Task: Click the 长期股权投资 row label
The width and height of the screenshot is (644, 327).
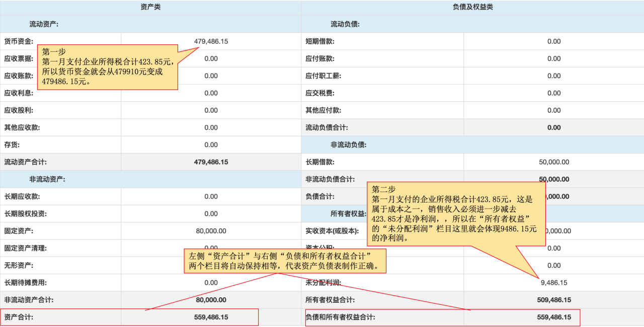Action: pos(25,214)
